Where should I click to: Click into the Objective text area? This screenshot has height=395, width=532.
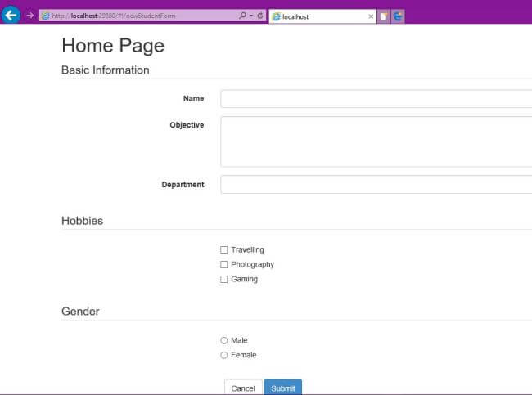point(376,141)
